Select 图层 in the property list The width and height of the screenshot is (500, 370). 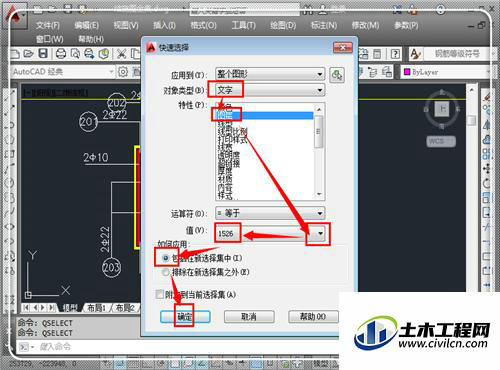(x=265, y=115)
